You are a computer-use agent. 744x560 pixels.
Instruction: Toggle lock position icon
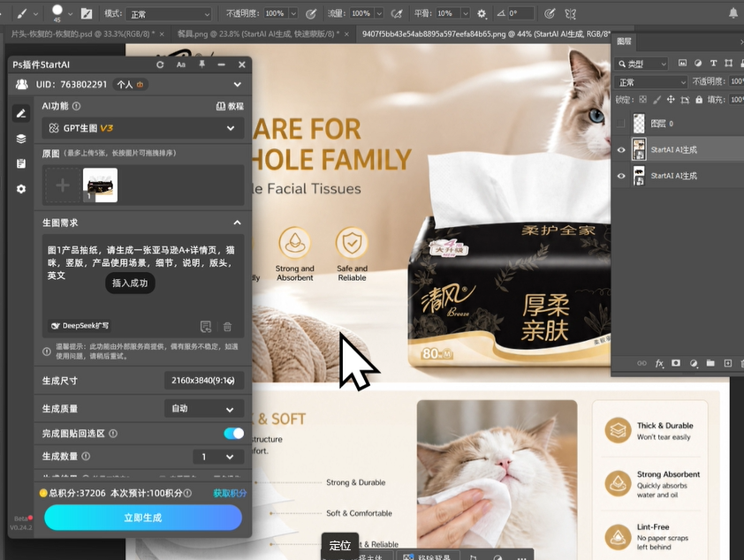[x=671, y=100]
